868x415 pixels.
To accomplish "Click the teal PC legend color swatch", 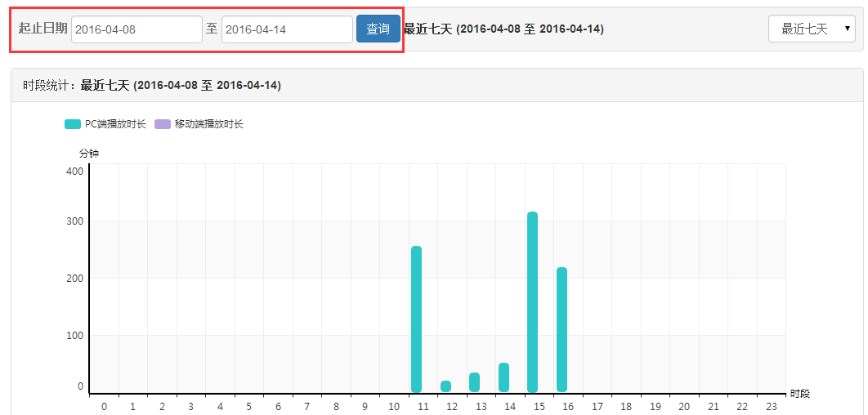I will [x=73, y=124].
